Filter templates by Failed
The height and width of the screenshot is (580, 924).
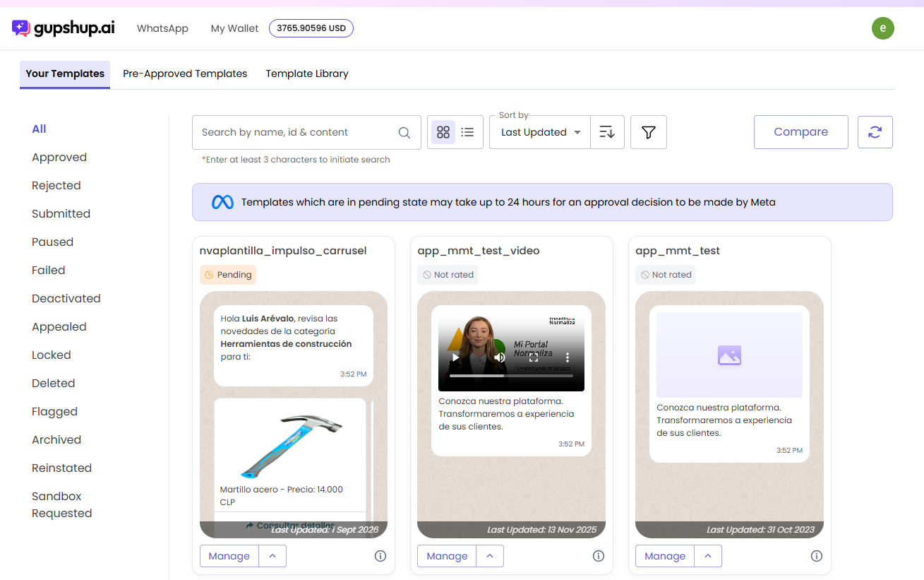(x=49, y=270)
